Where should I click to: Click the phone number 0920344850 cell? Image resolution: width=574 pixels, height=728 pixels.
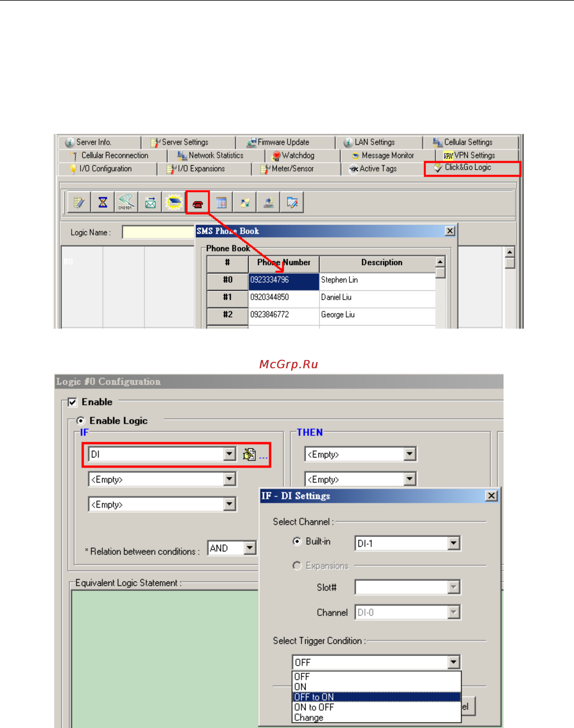(x=284, y=299)
